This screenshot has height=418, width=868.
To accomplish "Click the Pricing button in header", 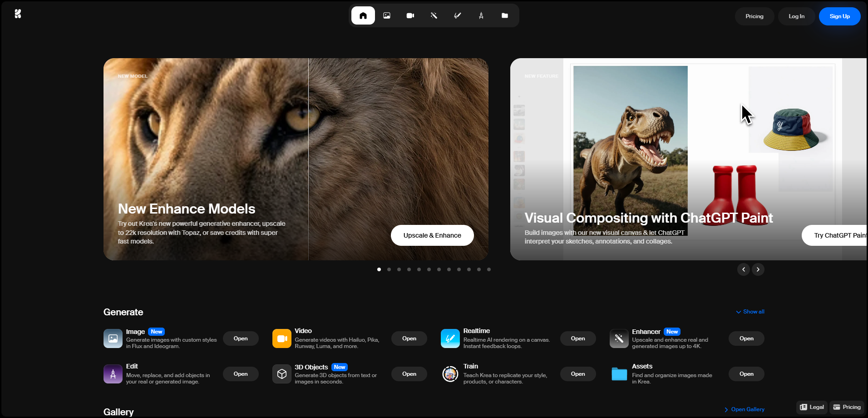I will [755, 16].
